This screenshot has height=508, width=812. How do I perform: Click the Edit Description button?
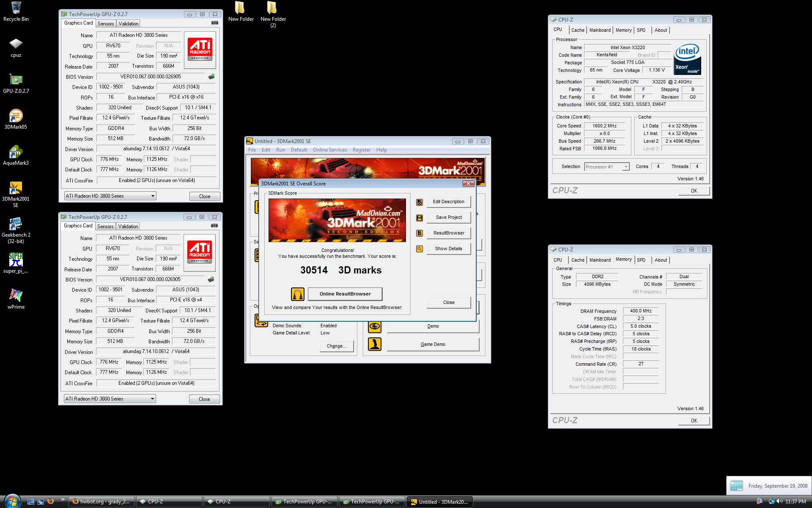pos(449,202)
